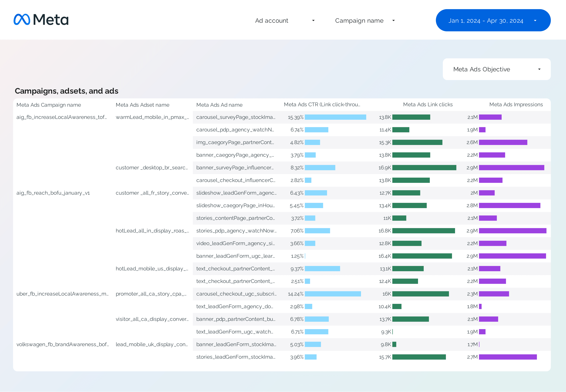566x392 pixels.
Task: Sort by Meta Ads Campaign name column header
Action: pos(49,105)
